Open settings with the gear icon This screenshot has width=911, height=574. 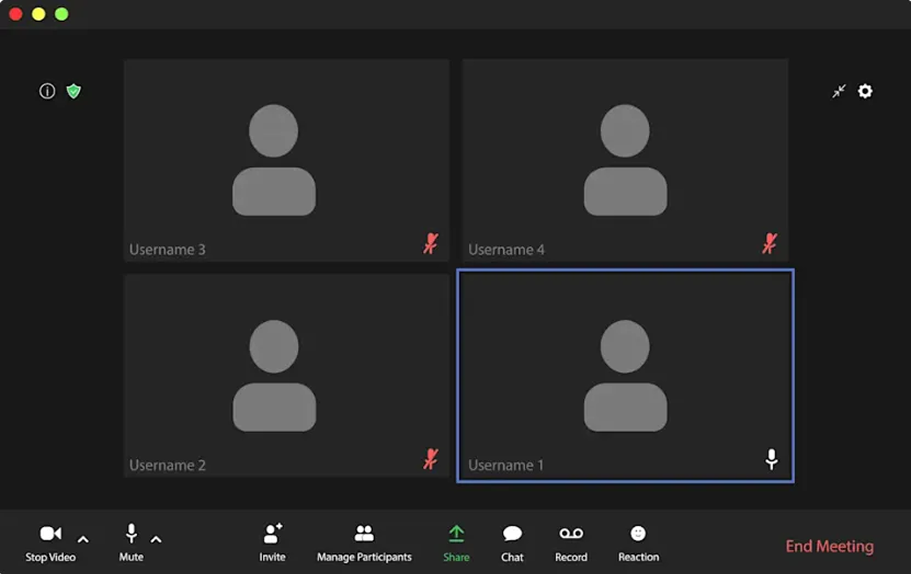coord(865,91)
